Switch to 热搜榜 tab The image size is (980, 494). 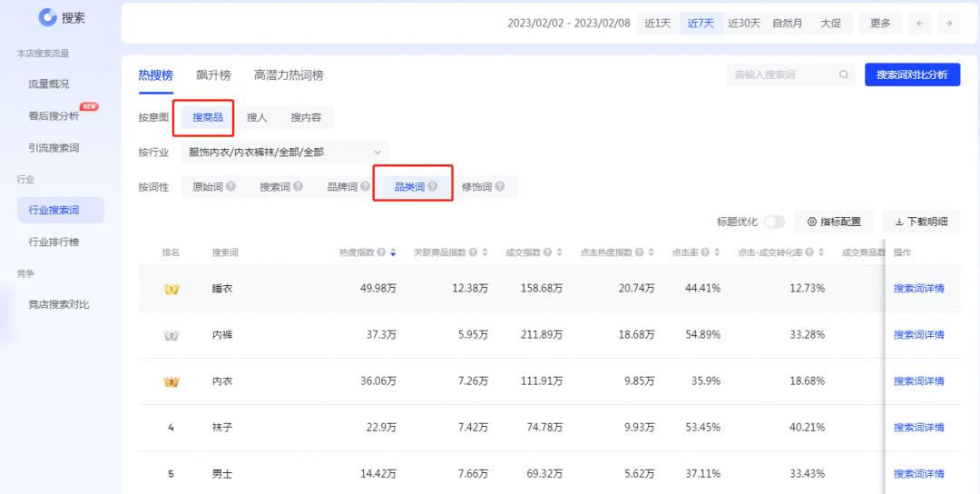tap(156, 75)
